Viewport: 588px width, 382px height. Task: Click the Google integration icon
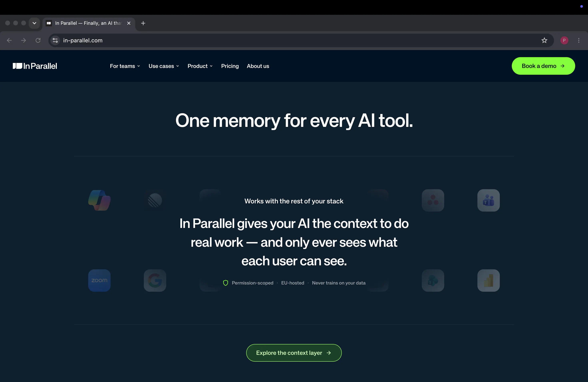coord(155,280)
